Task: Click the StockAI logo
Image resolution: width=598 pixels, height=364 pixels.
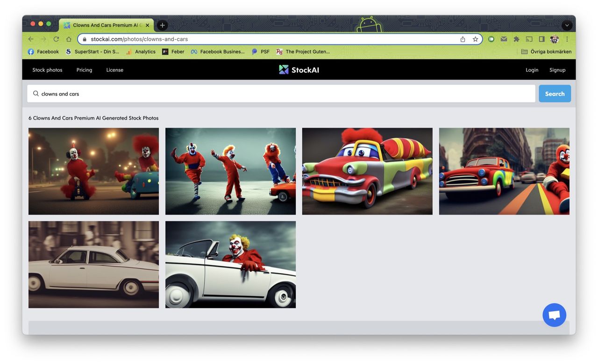Action: tap(299, 70)
